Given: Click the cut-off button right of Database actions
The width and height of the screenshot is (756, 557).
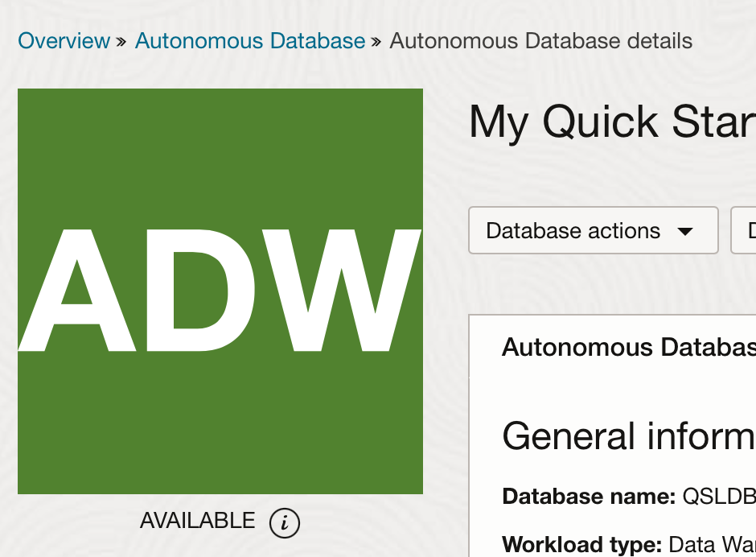Looking at the screenshot, I should (x=745, y=231).
